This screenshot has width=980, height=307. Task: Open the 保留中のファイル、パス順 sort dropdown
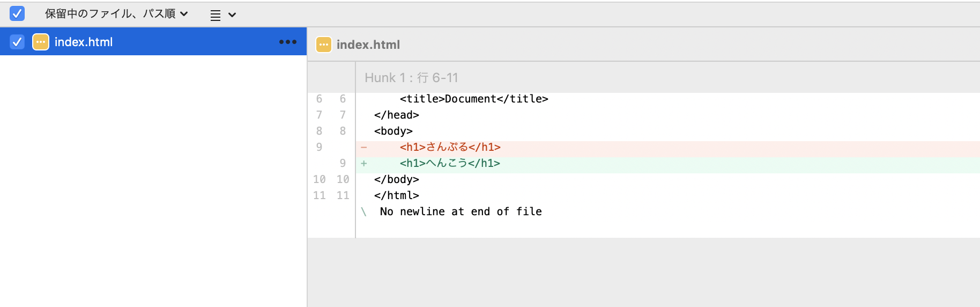[116, 13]
